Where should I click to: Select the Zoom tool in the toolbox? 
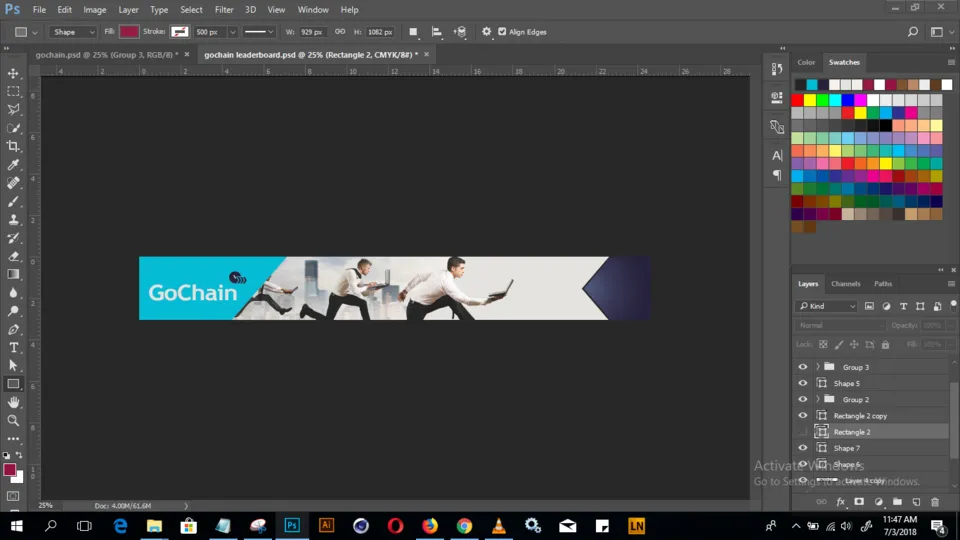13,421
